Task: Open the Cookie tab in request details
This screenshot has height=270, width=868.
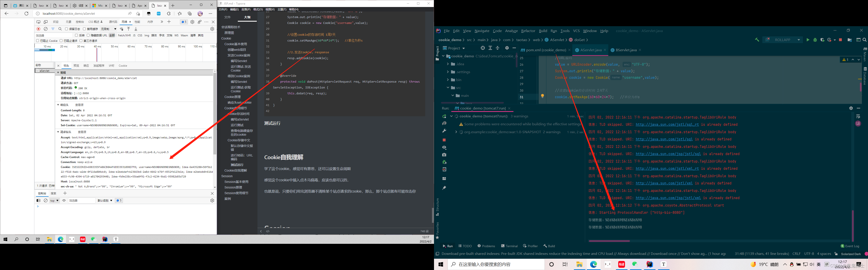Action: [x=123, y=66]
